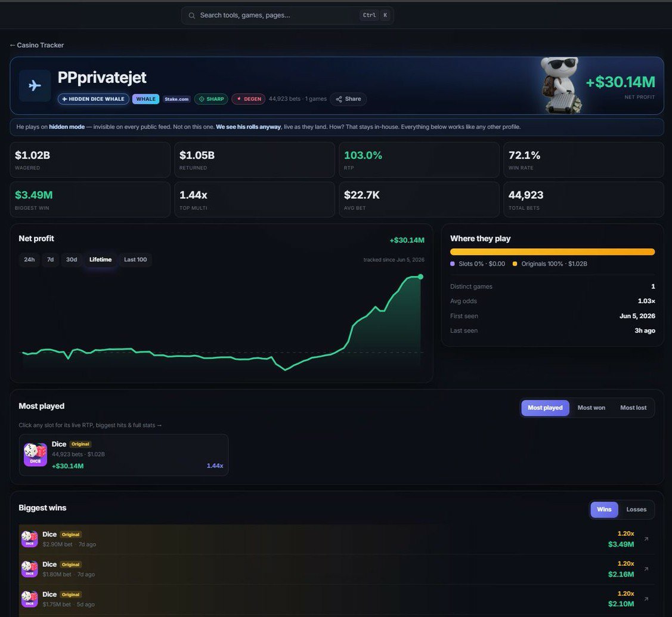672x617 pixels.
Task: Click the Original tag on Dice card
Action: tap(80, 444)
